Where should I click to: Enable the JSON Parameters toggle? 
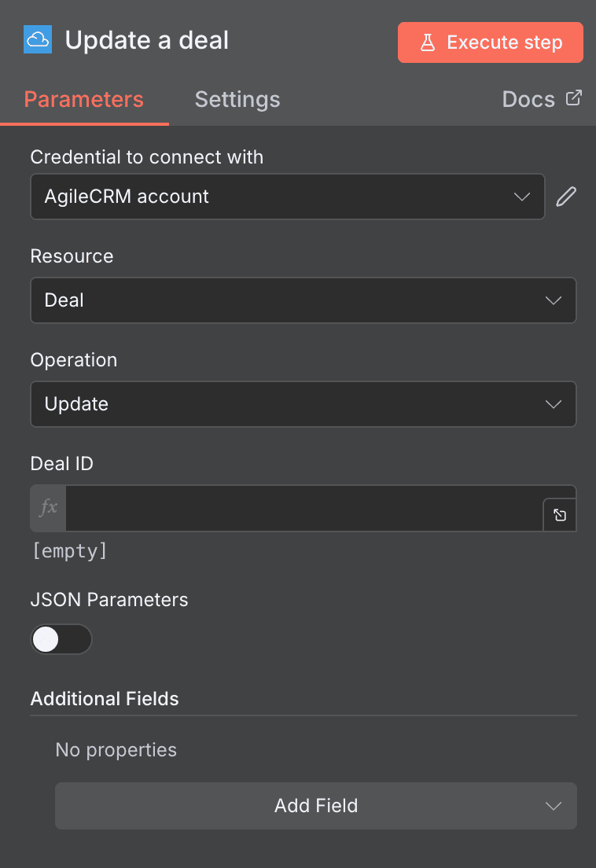tap(61, 639)
